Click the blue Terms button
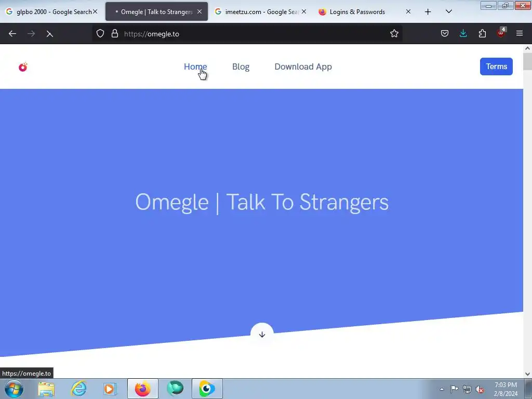 (496, 66)
